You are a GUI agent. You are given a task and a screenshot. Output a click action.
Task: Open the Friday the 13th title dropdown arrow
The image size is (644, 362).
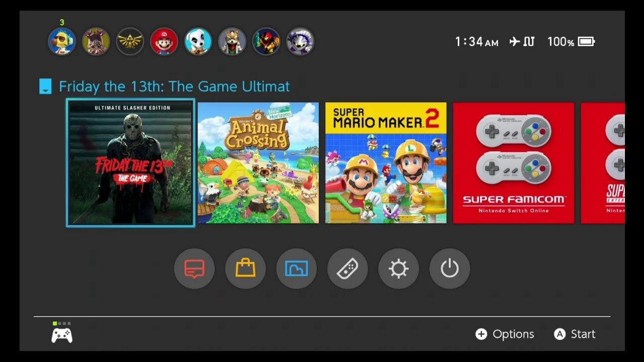45,86
